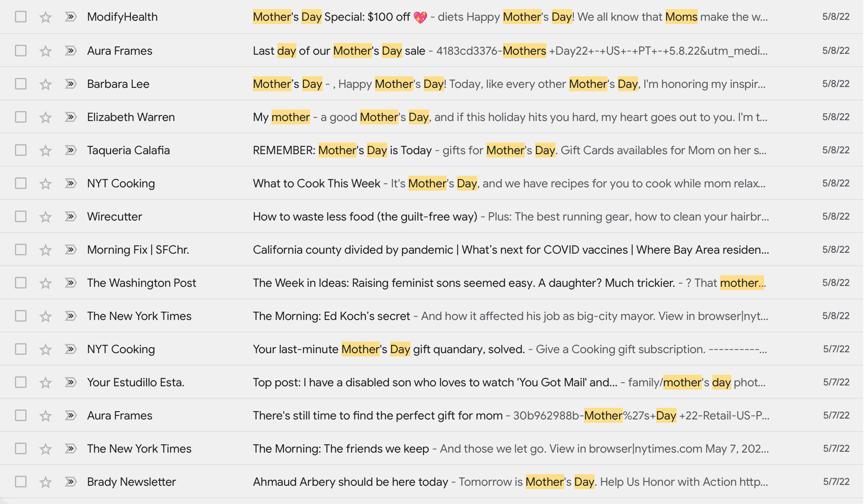Star the Aura Frames Last day sale email
This screenshot has height=504, width=864.
tap(46, 51)
